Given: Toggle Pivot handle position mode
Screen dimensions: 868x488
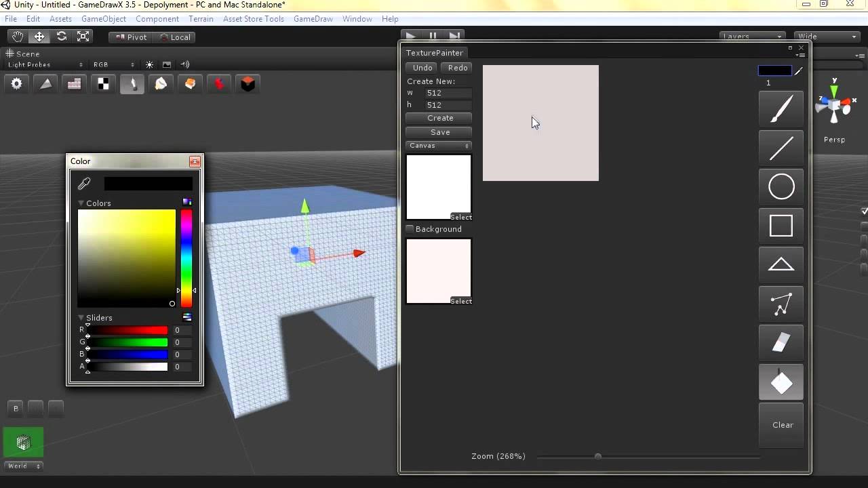Looking at the screenshot, I should [x=132, y=37].
